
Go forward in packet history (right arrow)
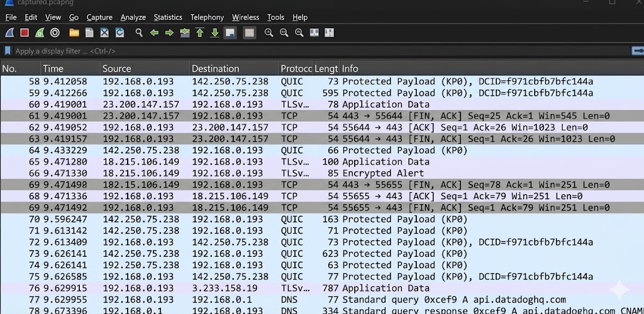tap(169, 33)
